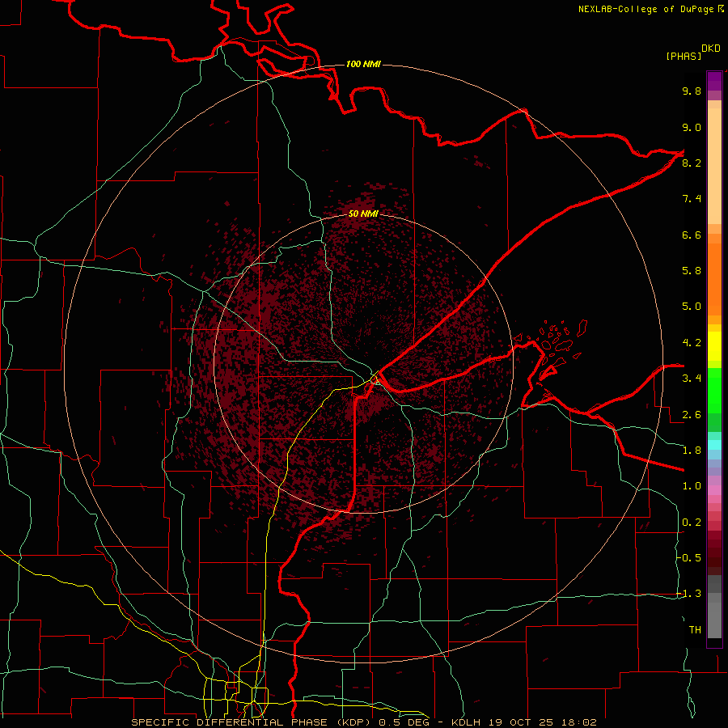Click the 8.2 legend value
Viewport: 728px width, 728px height.
click(x=692, y=163)
